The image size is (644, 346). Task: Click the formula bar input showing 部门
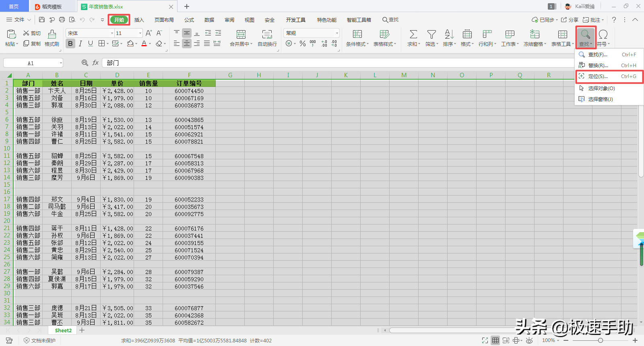pyautogui.click(x=338, y=63)
